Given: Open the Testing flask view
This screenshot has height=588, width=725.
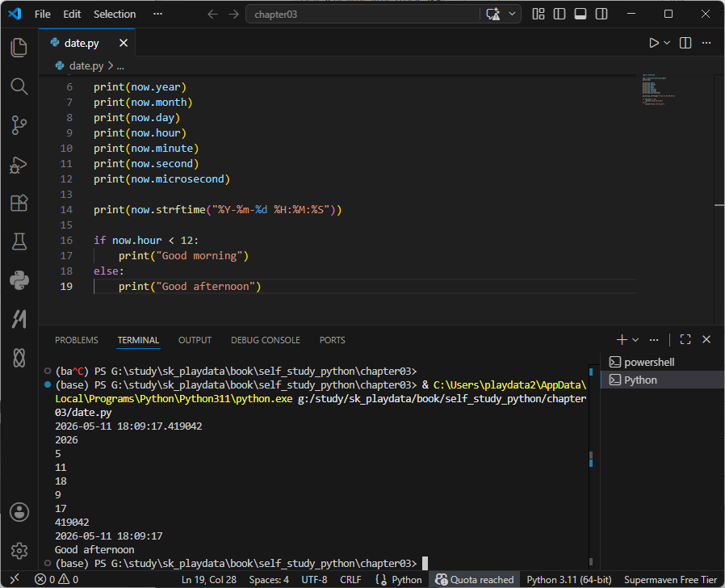Looking at the screenshot, I should click(x=19, y=241).
